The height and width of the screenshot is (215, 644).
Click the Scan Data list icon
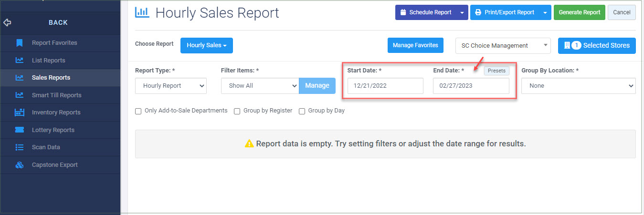20,147
